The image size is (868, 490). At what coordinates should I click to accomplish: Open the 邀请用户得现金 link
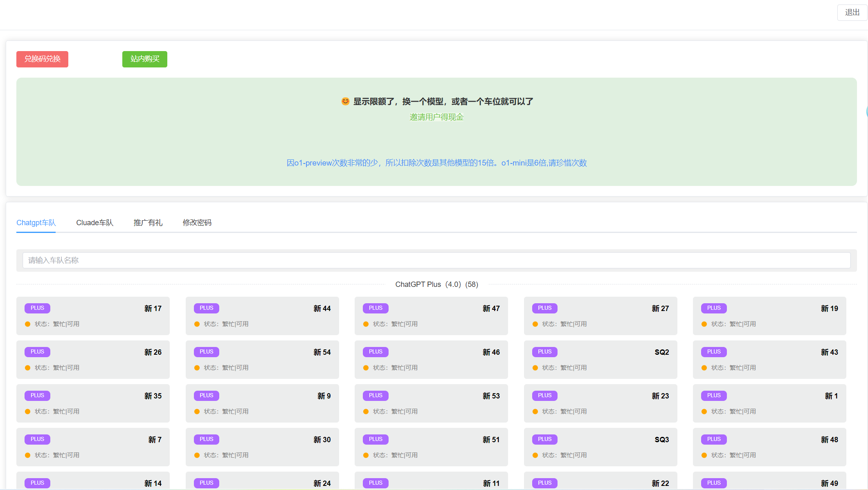(x=436, y=117)
